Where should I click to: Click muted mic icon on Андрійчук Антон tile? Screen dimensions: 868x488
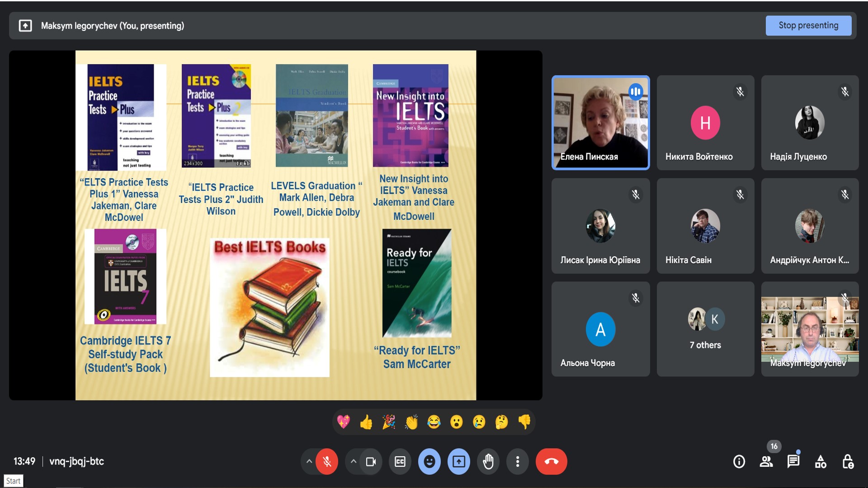845,194
